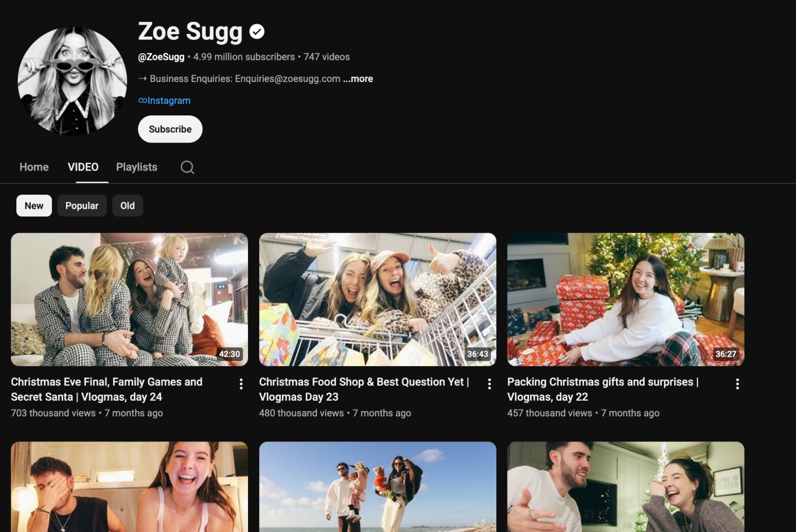The width and height of the screenshot is (796, 532).
Task: Switch to the VIDEO tab
Action: click(83, 167)
